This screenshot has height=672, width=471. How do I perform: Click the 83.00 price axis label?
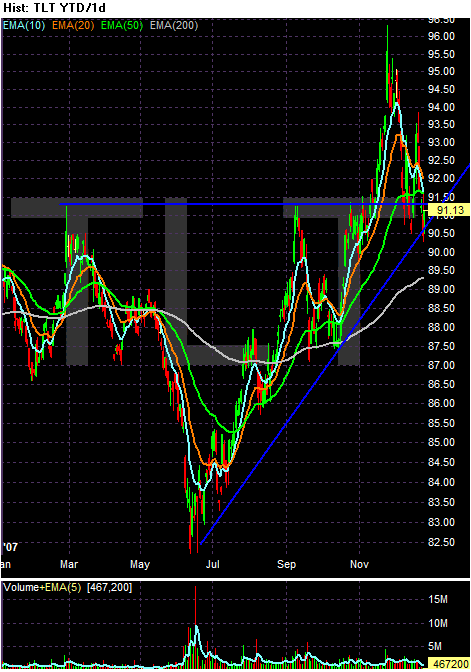(441, 522)
